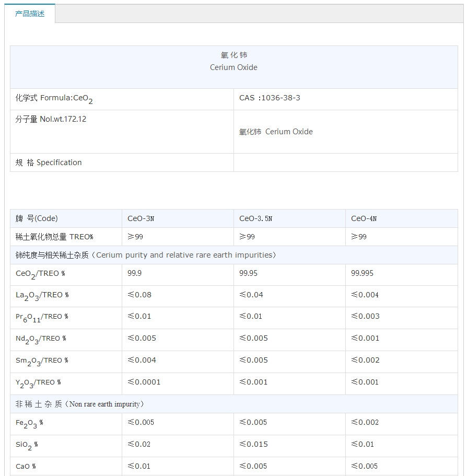This screenshot has height=476, width=467.
Task: Click the Cerium purity and impurities section row
Action: pos(146,255)
